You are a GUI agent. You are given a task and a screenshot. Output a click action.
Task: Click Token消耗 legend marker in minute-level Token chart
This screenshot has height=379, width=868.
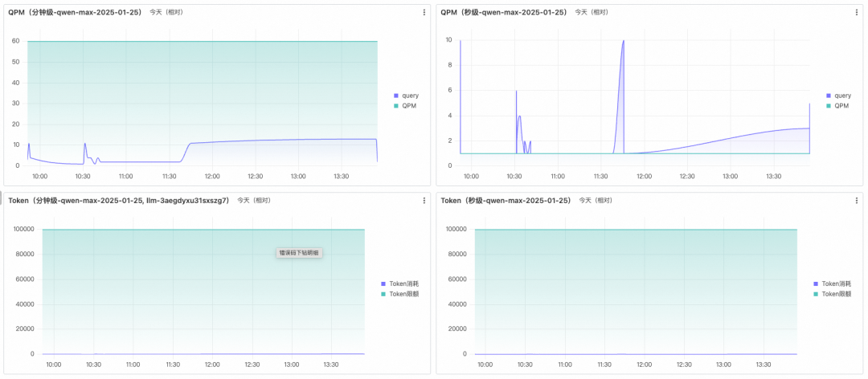[383, 283]
